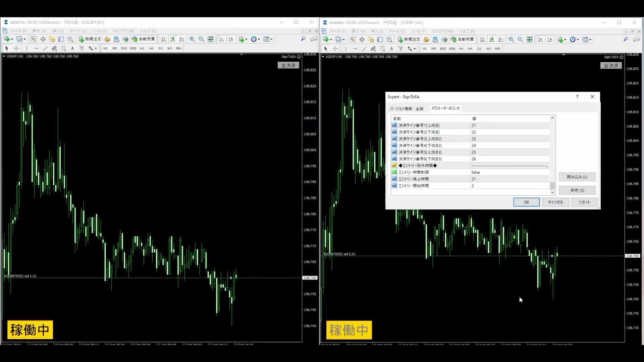Expand periodicity clock dropdown in left window
The width and height of the screenshot is (644, 362).
pos(259,40)
